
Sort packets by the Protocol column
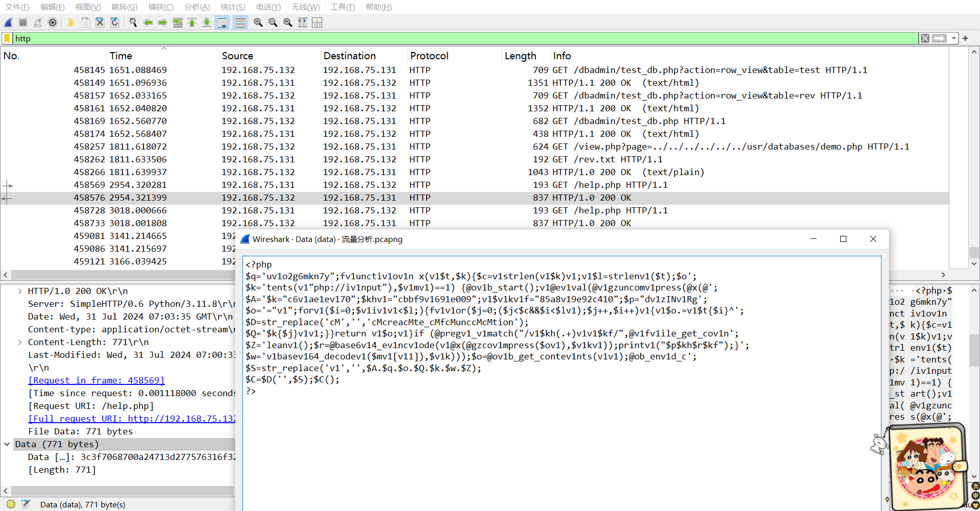(x=454, y=56)
